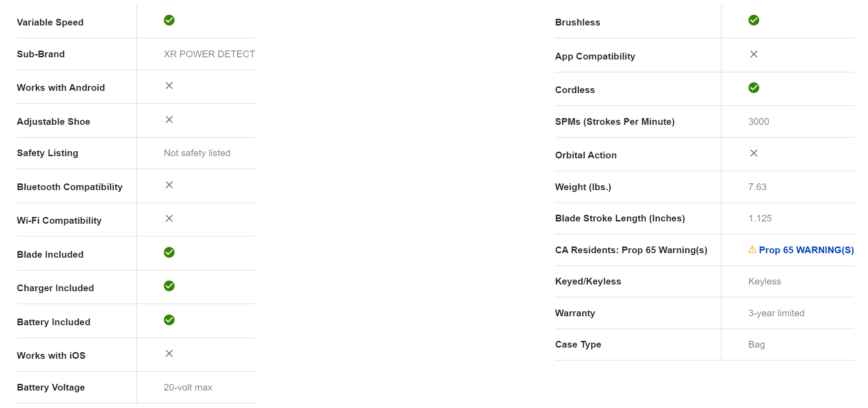Viewport: 868px width, 408px height.
Task: Open the Prop 65 WARNING(S) link
Action: (806, 250)
